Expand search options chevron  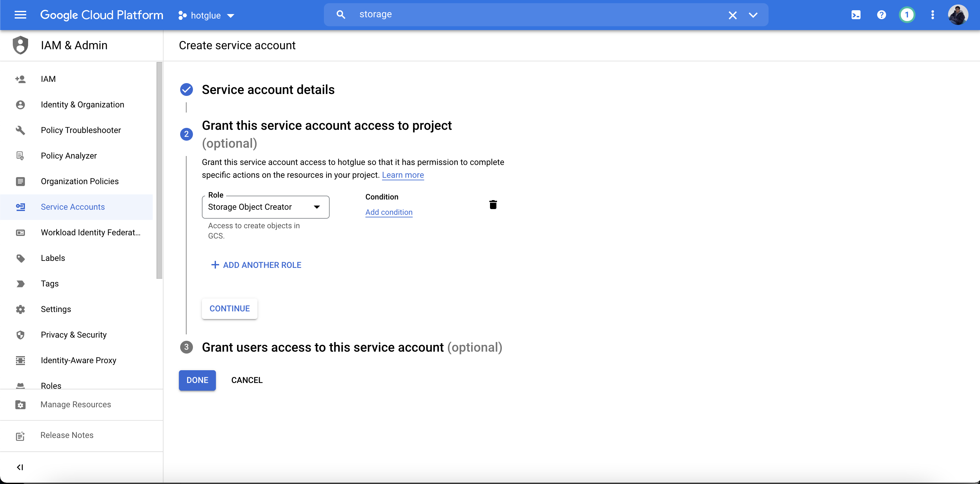(x=753, y=15)
